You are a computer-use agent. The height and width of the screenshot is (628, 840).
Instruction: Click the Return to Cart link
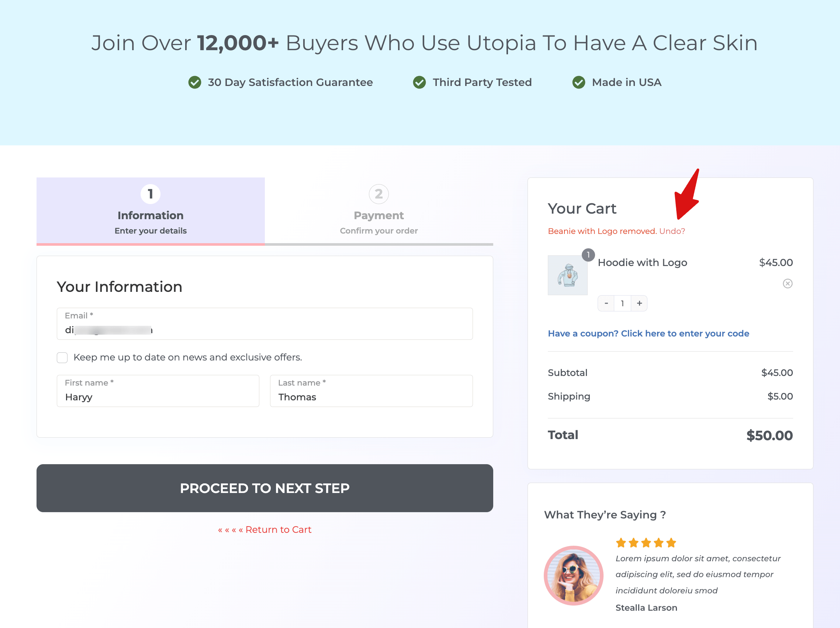265,529
